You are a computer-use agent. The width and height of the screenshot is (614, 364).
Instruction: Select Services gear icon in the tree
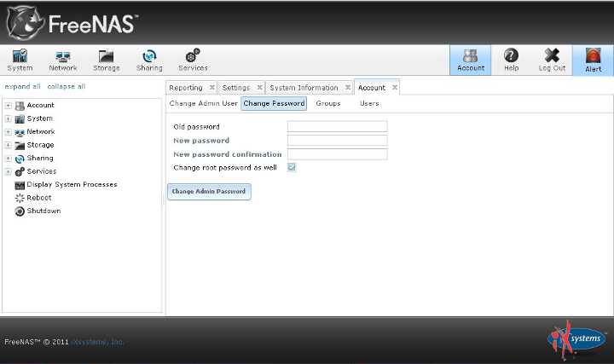coord(20,171)
